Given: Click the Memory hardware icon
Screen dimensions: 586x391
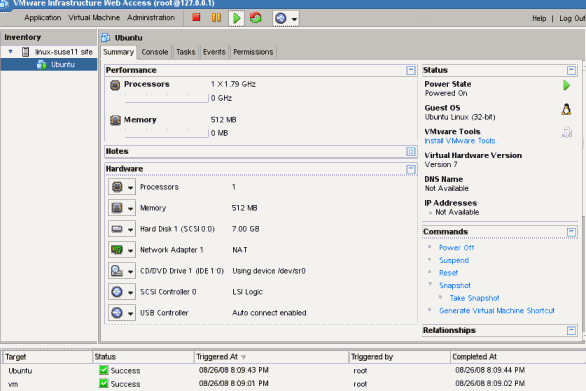Looking at the screenshot, I should pyautogui.click(x=117, y=207).
